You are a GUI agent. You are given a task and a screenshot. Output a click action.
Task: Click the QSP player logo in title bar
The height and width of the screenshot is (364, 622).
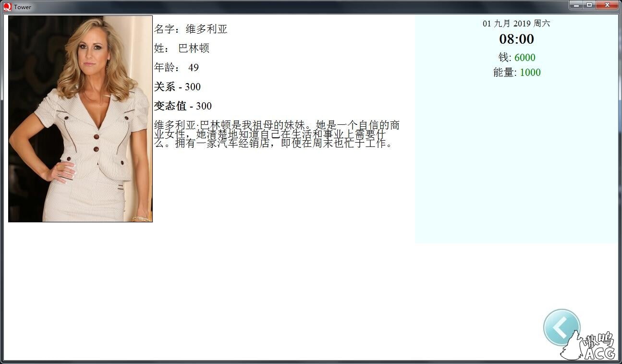[7, 7]
